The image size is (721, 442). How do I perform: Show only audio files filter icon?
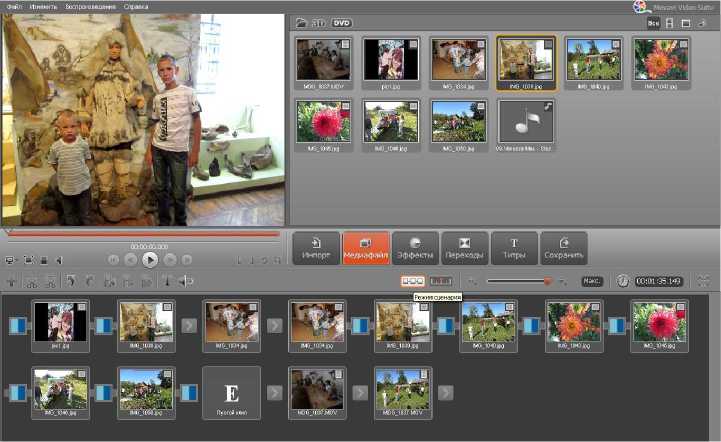click(701, 22)
